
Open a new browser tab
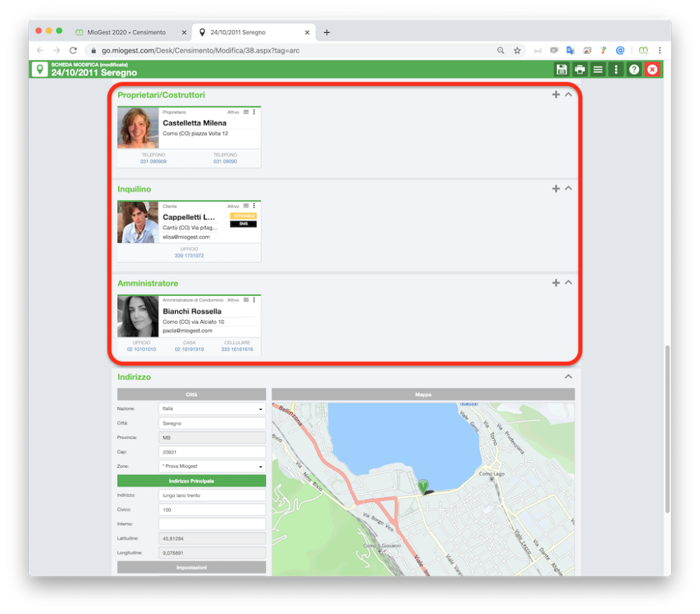point(327,32)
